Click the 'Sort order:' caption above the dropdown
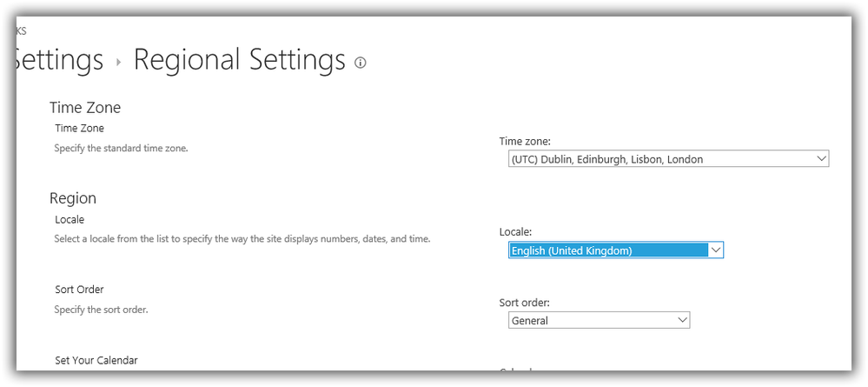The image size is (868, 387). click(524, 303)
